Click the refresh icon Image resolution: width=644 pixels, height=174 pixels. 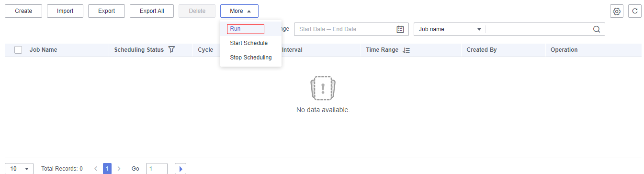(x=635, y=11)
